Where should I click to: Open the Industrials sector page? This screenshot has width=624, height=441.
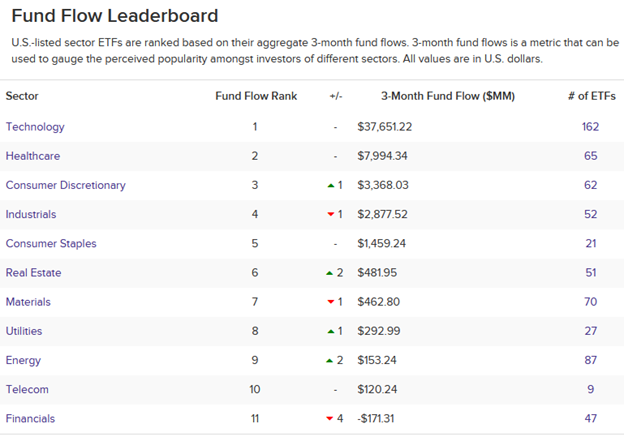coord(31,214)
